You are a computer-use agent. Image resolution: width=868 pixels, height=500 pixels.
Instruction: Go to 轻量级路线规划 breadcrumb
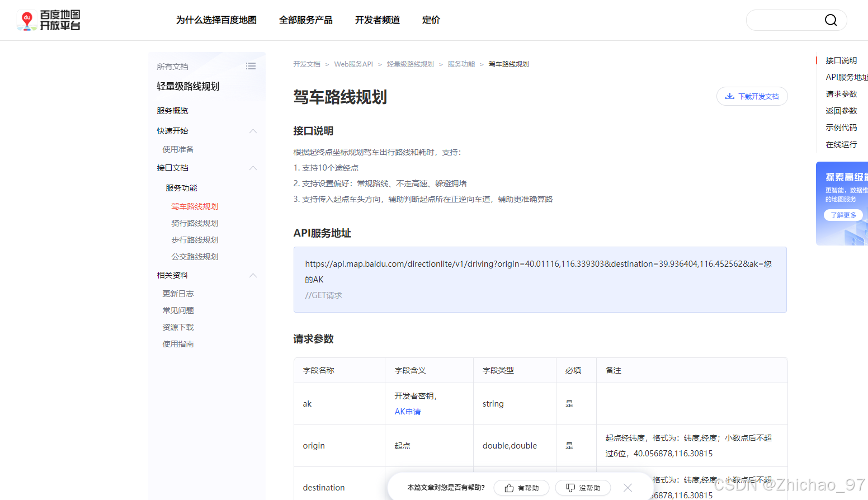coord(411,64)
